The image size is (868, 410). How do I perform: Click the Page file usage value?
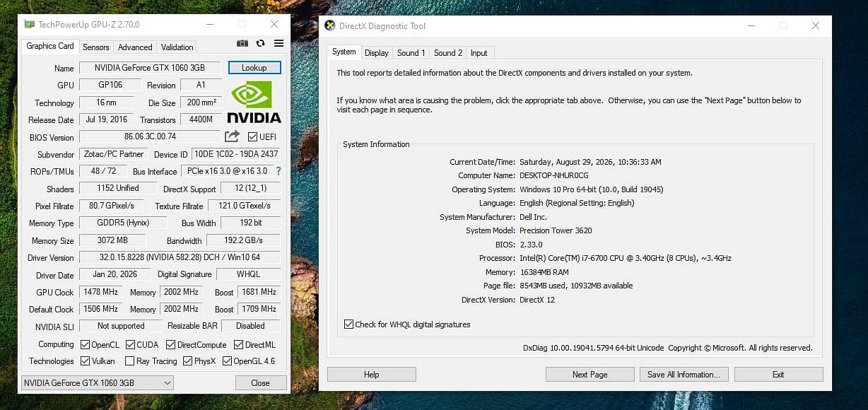click(x=576, y=286)
